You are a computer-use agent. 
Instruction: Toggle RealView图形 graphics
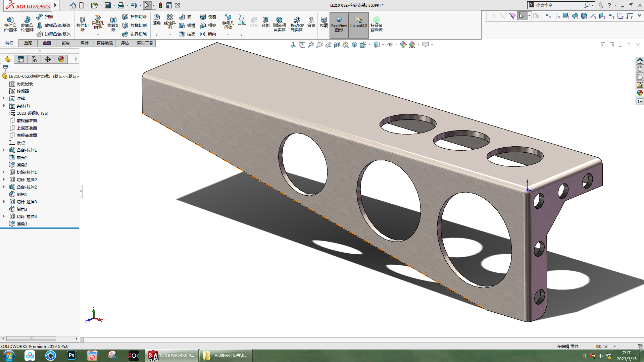(339, 25)
